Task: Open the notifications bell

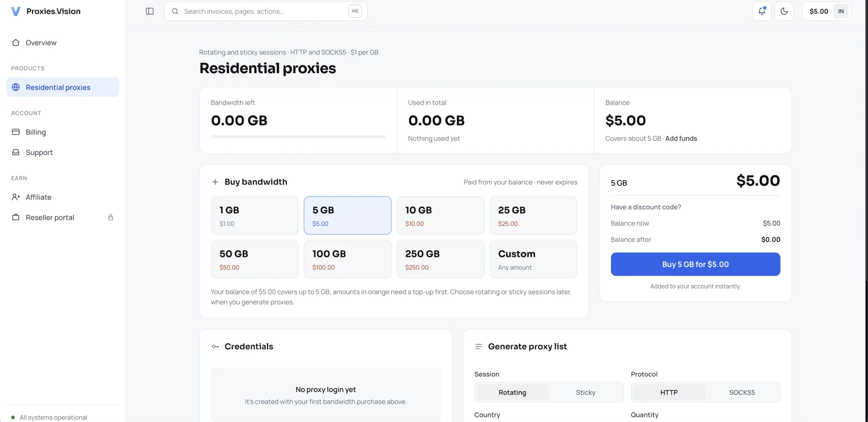Action: click(762, 11)
